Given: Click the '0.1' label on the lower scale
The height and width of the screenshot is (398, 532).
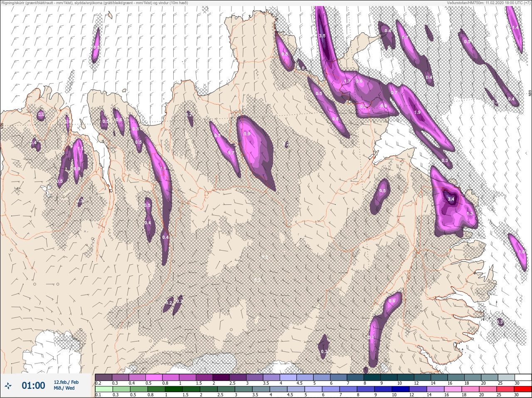Looking at the screenshot, I should [x=98, y=395].
